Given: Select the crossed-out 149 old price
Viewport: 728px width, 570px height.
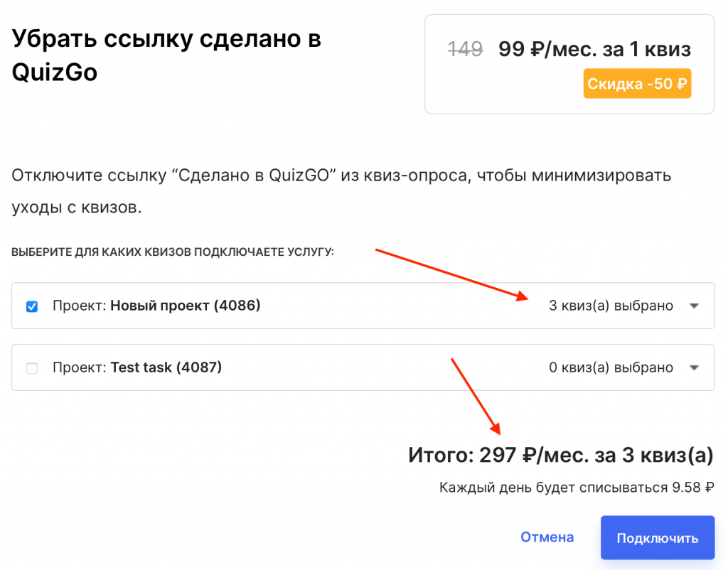Looking at the screenshot, I should coord(466,50).
